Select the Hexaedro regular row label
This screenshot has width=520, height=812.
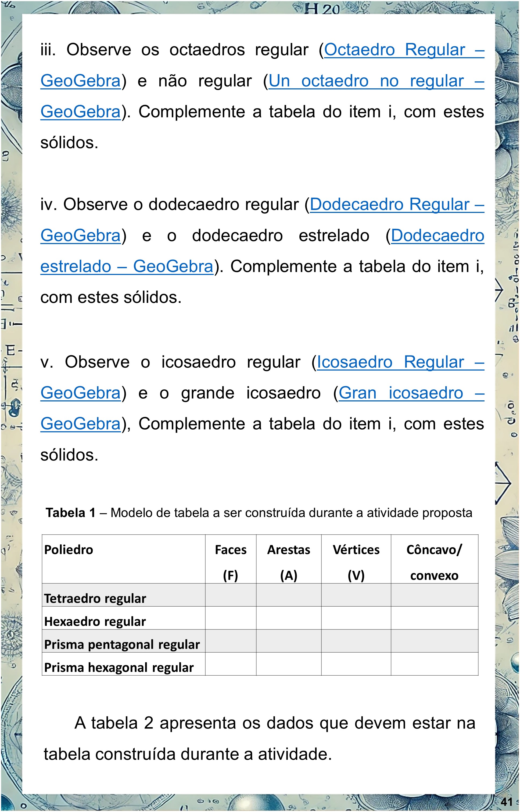[x=95, y=621]
